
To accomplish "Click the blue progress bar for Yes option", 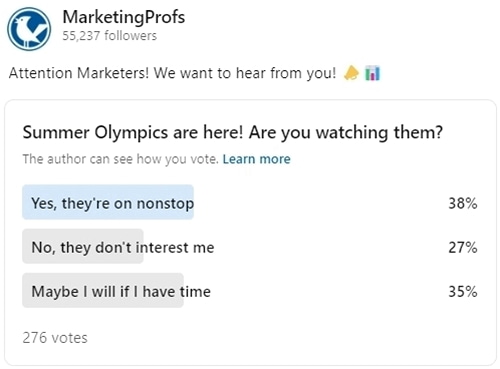I will 108,202.
